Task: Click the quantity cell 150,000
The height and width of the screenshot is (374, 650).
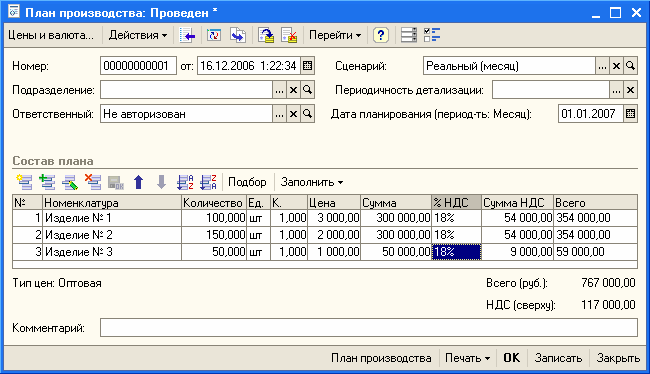Action: (x=214, y=235)
